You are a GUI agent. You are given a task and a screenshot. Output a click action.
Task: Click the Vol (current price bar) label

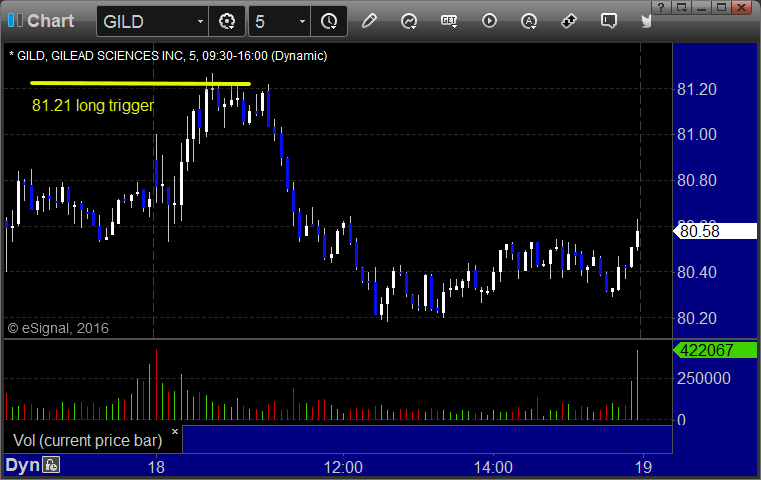[x=87, y=440]
